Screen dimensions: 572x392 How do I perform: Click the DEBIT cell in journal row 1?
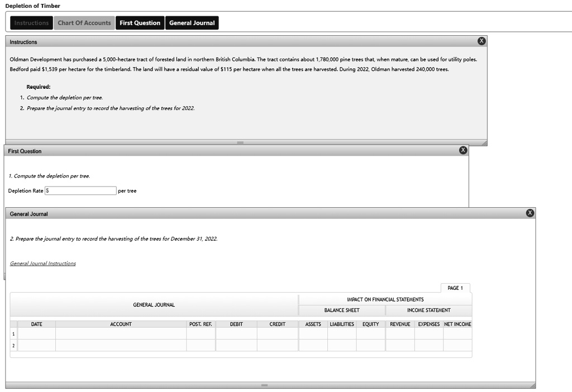(236, 333)
